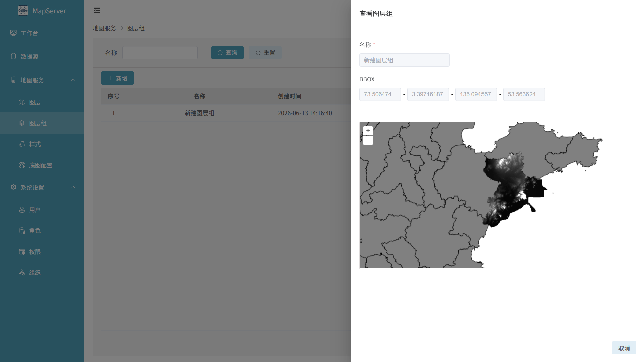Click the 工作台 monitor icon
Screen dimensions: 644x362
click(x=13, y=33)
